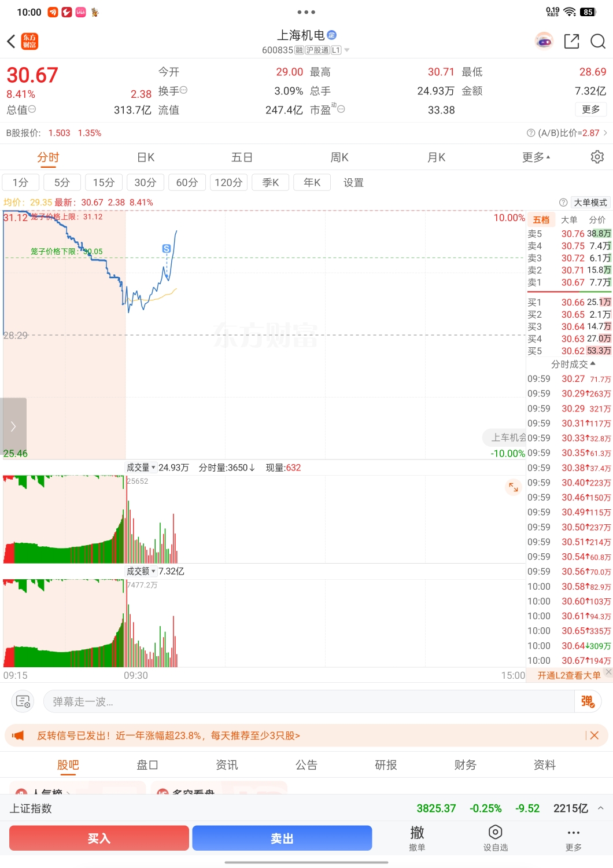Screen dimensions: 613x868
Task: Tap 设自选 to add to watchlist
Action: [x=496, y=838]
